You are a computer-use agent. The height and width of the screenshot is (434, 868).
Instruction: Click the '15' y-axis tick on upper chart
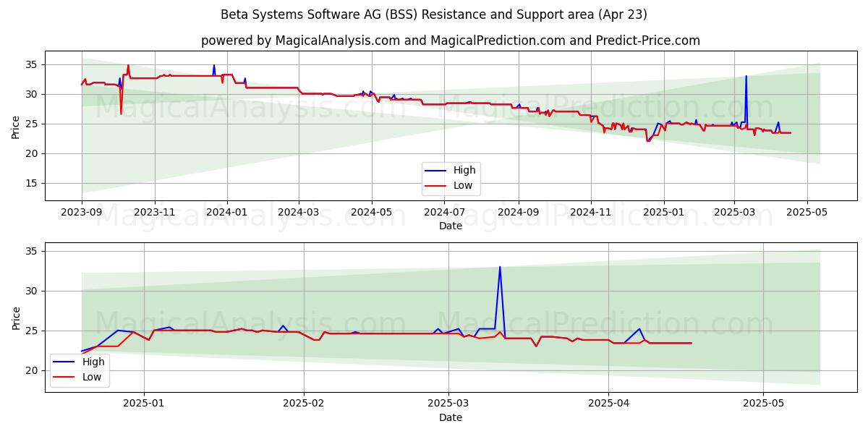tap(33, 183)
